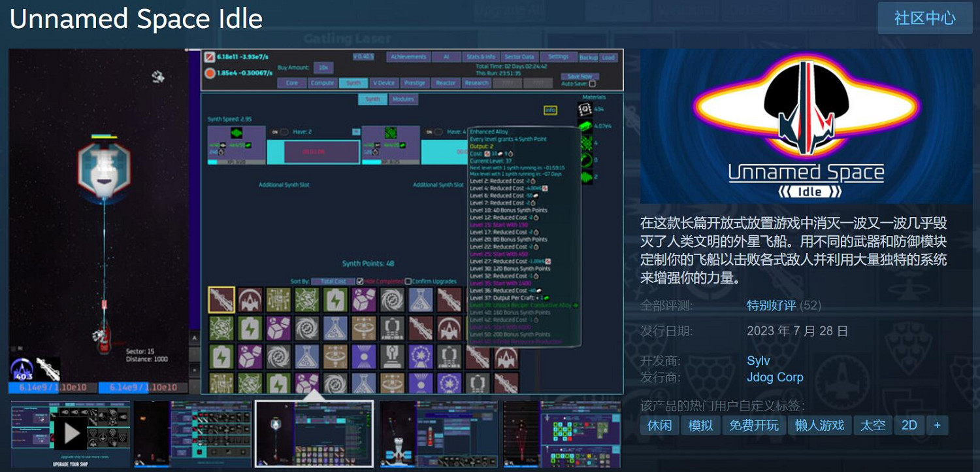980x472 pixels.
Task: Open the circuit board upgrade icon
Action: [278, 299]
